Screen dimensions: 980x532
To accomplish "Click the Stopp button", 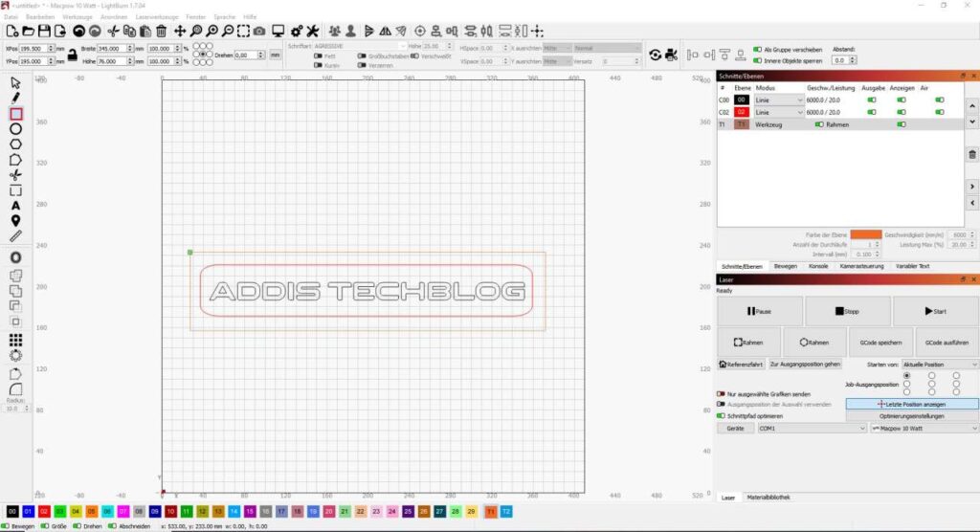I will coord(848,311).
